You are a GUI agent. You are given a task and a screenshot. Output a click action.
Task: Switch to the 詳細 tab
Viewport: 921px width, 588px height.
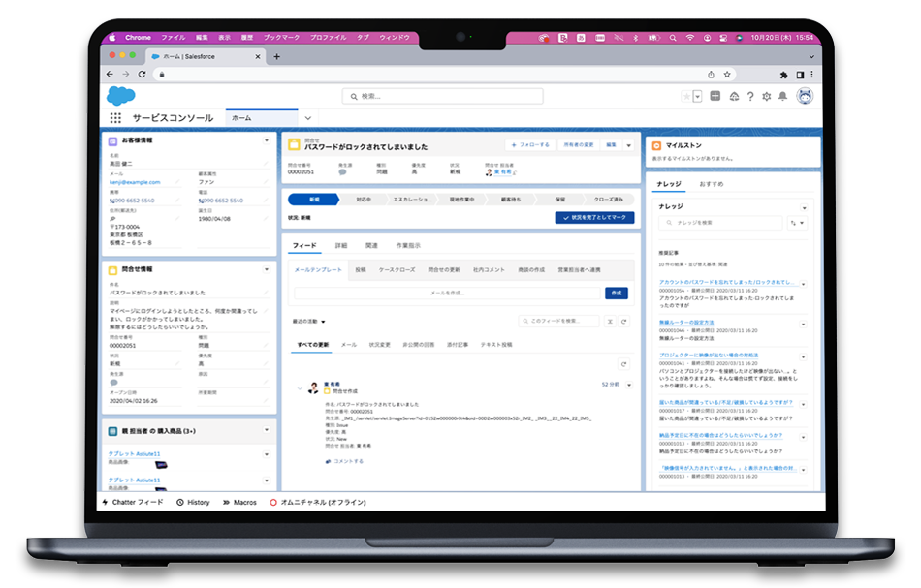[340, 246]
